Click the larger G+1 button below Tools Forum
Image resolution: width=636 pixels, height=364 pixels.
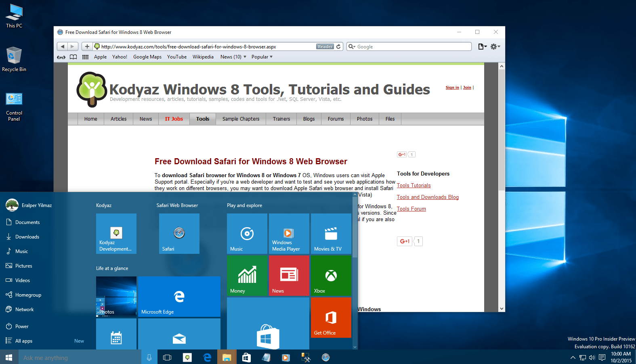(405, 241)
